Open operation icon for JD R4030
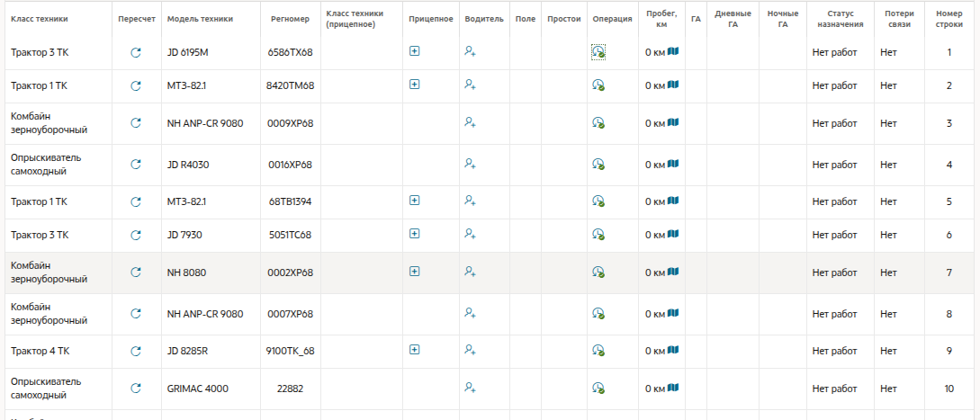 coord(598,165)
